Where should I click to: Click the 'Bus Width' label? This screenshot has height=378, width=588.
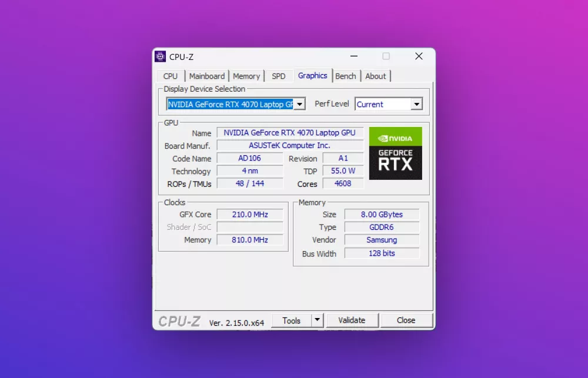[319, 254]
